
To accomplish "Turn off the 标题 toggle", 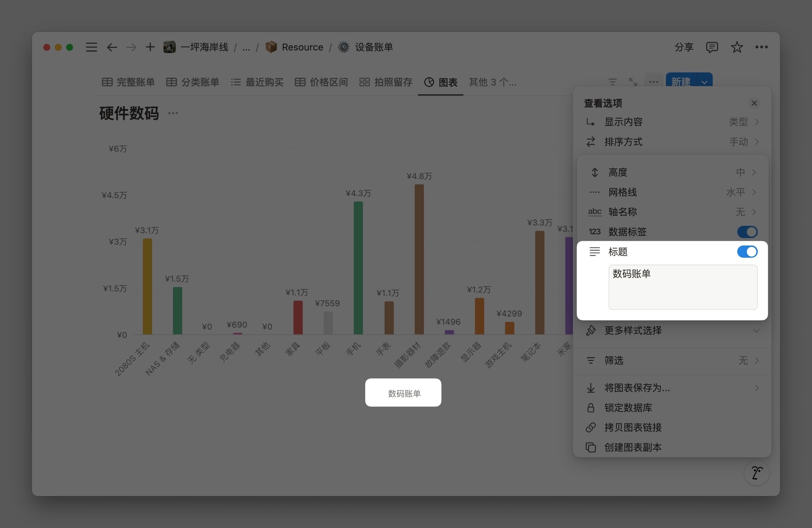I will [x=747, y=251].
